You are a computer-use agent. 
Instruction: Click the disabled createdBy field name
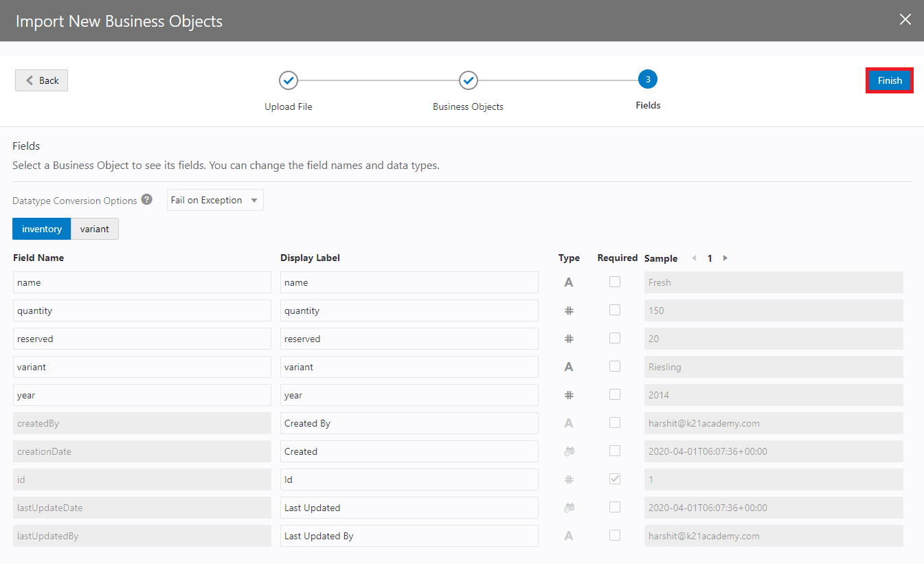point(142,423)
